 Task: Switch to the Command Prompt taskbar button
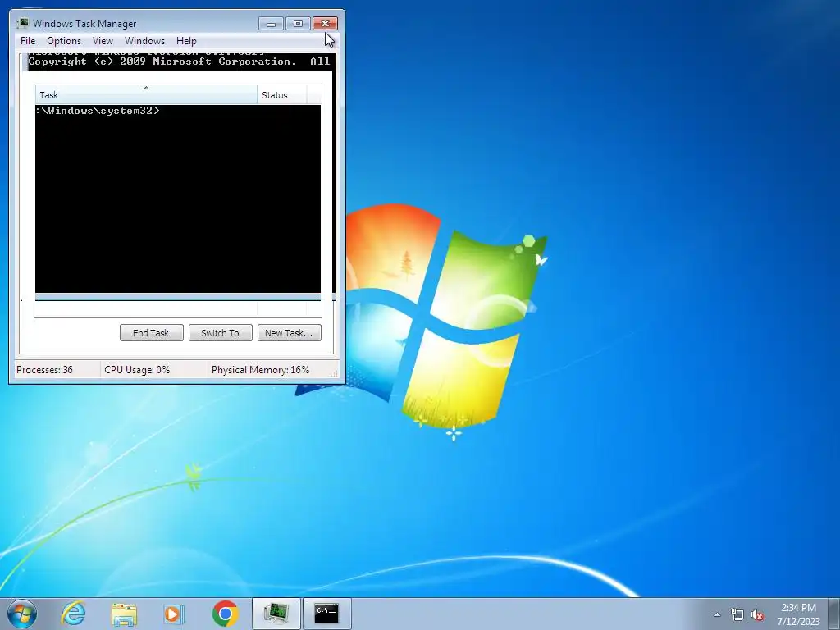[326, 614]
